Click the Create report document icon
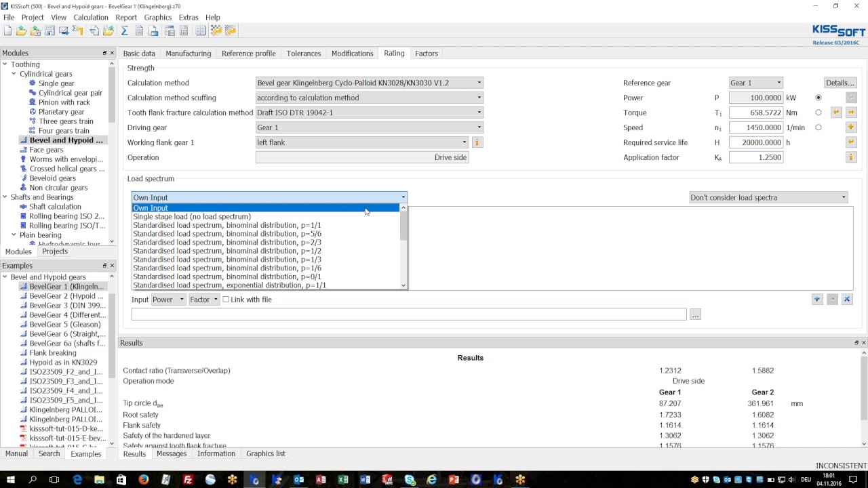868x488 pixels. pyautogui.click(x=139, y=30)
